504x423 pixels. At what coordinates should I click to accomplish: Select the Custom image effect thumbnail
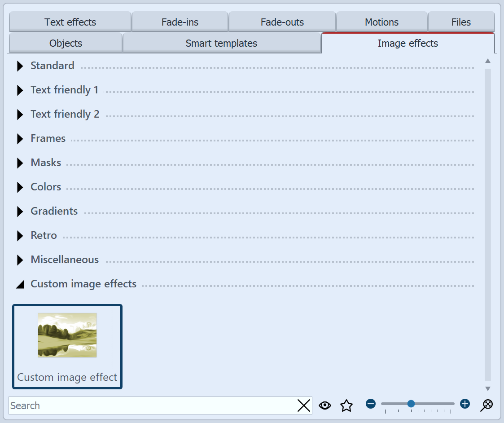(67, 335)
